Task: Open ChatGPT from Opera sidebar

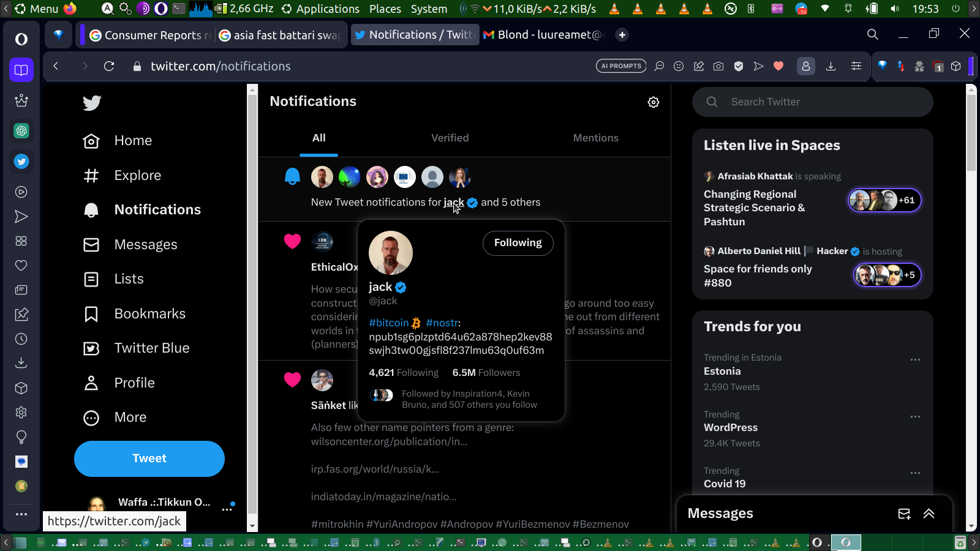Action: tap(21, 130)
